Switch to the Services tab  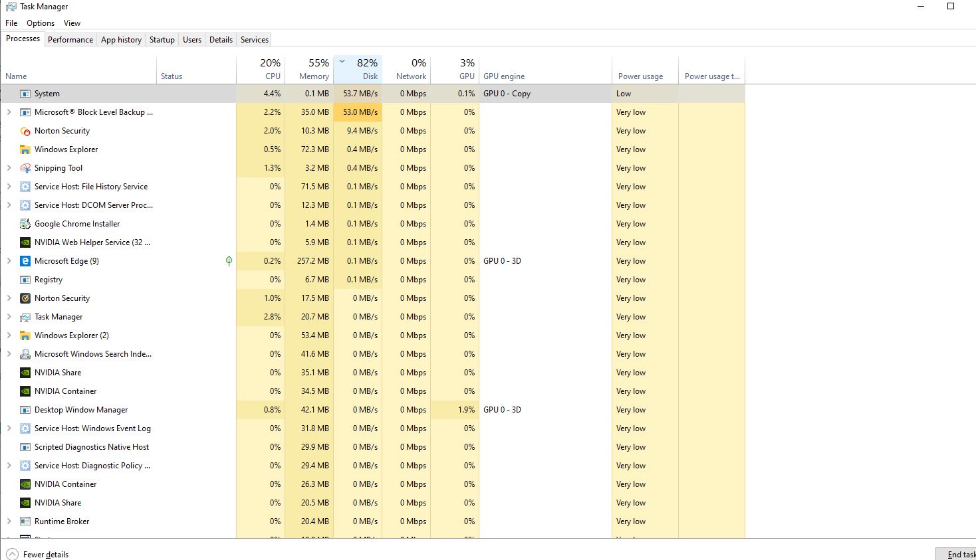click(255, 40)
